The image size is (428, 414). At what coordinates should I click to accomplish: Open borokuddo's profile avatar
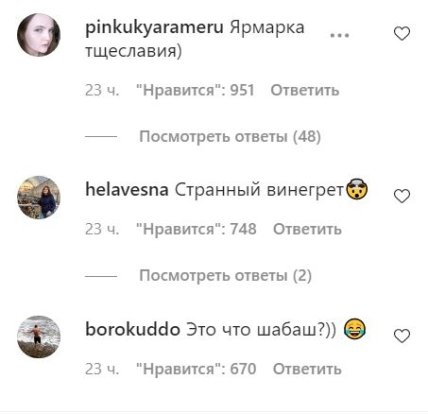point(39,337)
